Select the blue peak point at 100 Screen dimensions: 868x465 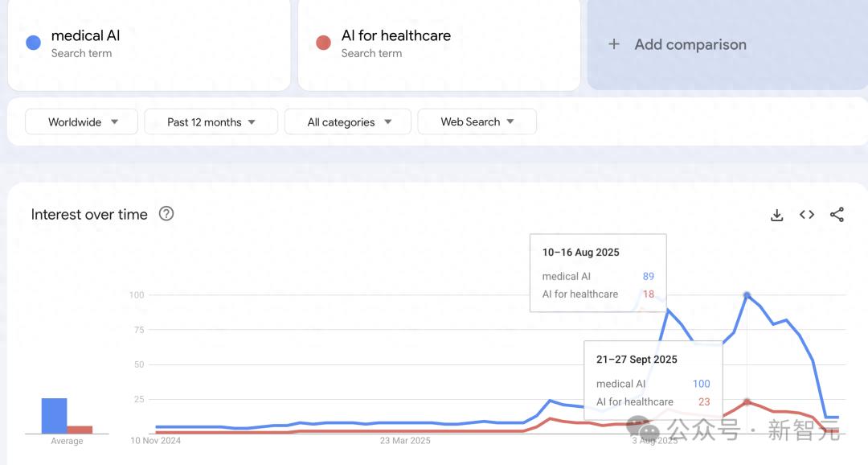[747, 295]
